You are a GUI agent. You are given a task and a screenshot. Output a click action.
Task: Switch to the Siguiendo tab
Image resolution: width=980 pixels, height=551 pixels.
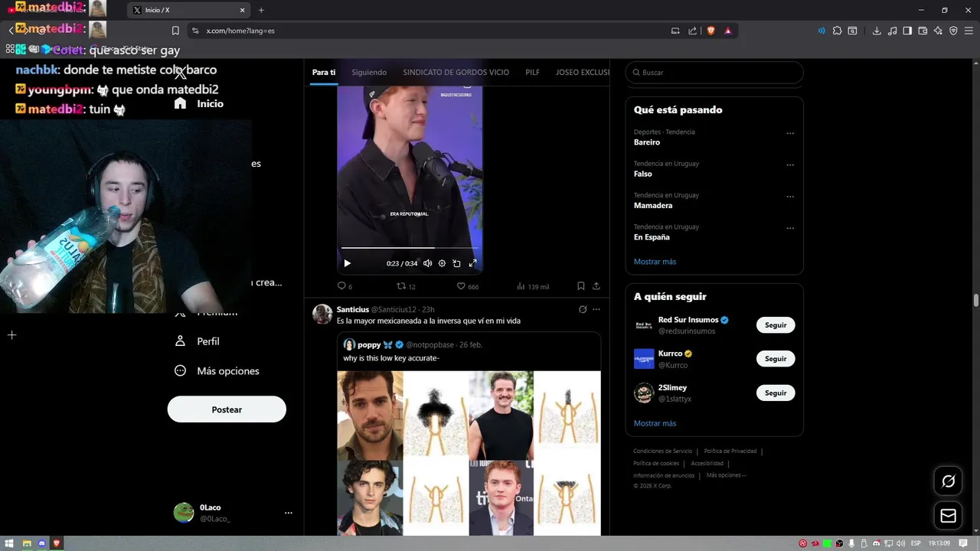(369, 72)
